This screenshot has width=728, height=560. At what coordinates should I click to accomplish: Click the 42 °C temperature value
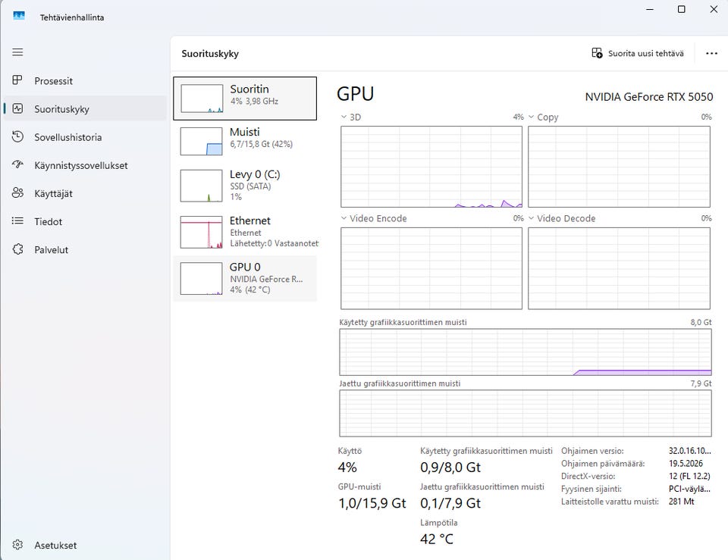point(437,539)
